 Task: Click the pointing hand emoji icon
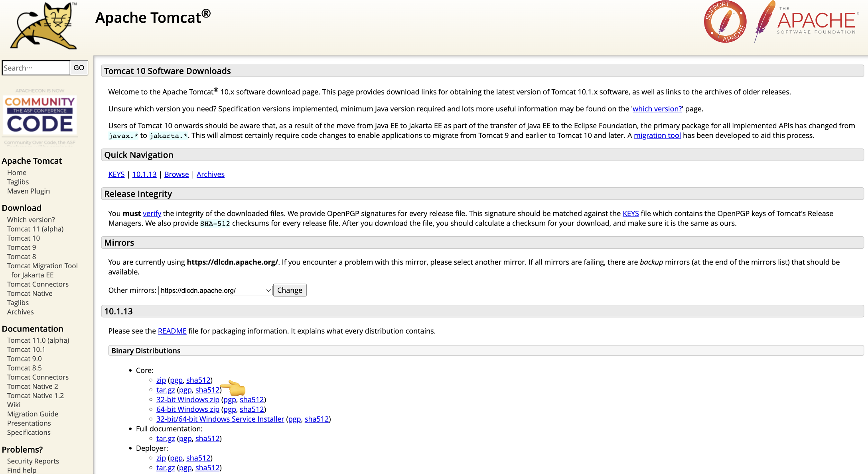[x=234, y=388]
